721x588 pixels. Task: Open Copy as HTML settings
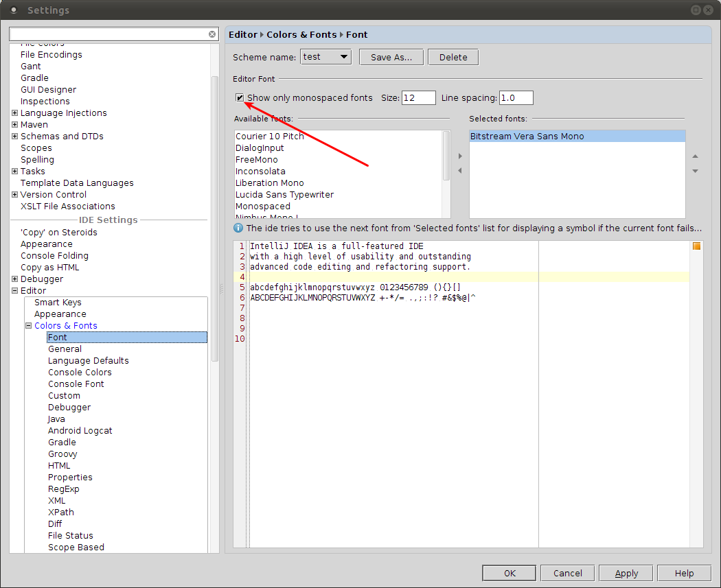(x=49, y=268)
